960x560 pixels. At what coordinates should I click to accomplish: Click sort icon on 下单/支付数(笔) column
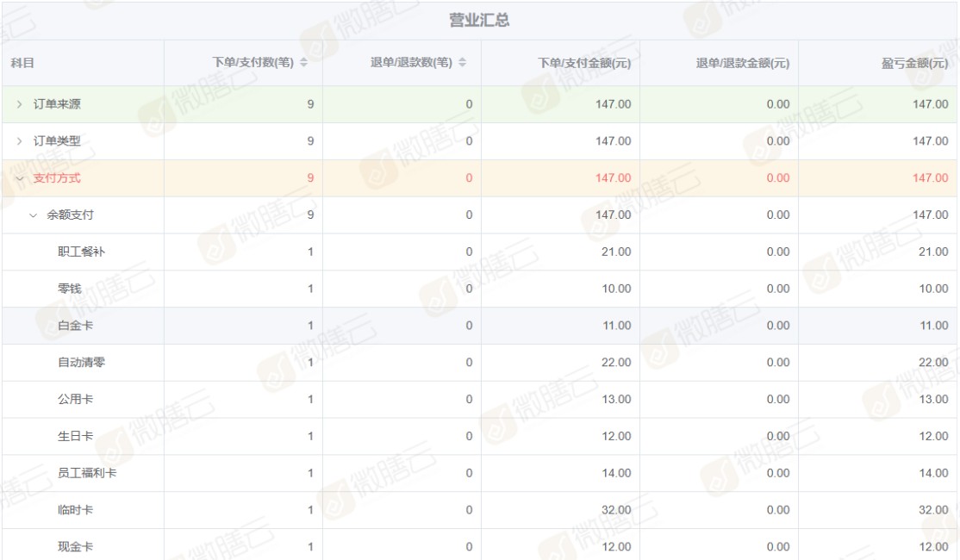point(303,63)
